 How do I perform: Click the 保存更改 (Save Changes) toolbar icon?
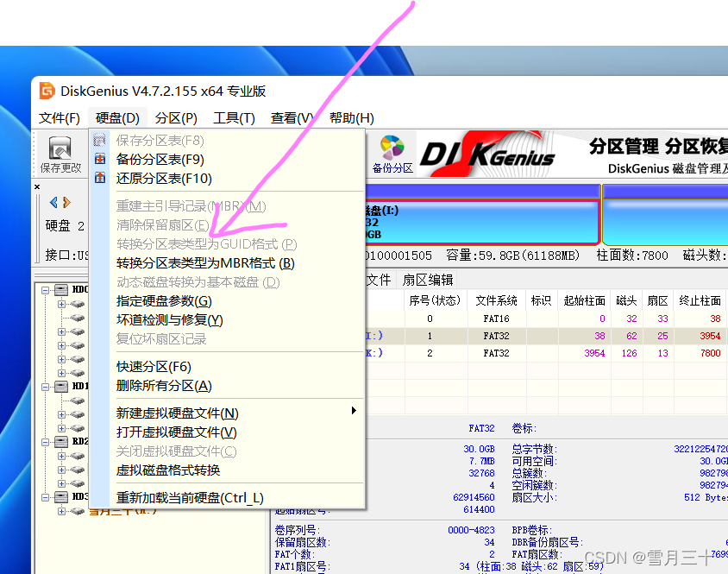click(x=60, y=154)
